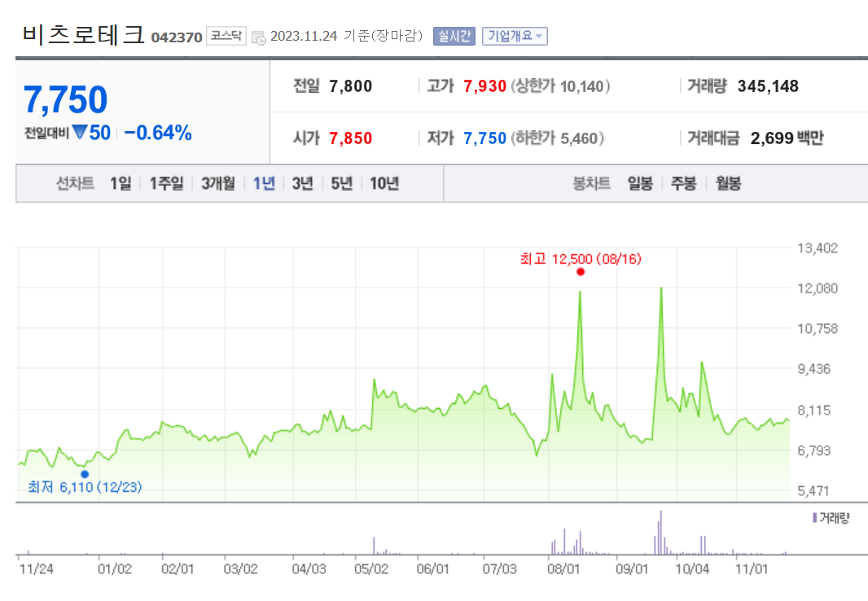Click the 봉차트 section label
Screen dimensions: 868x601
592,183
